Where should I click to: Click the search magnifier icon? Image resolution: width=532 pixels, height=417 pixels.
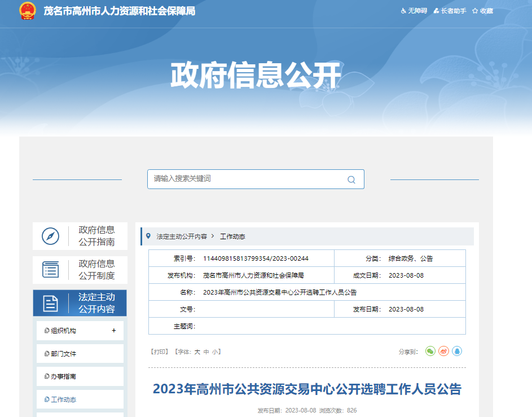coord(351,179)
